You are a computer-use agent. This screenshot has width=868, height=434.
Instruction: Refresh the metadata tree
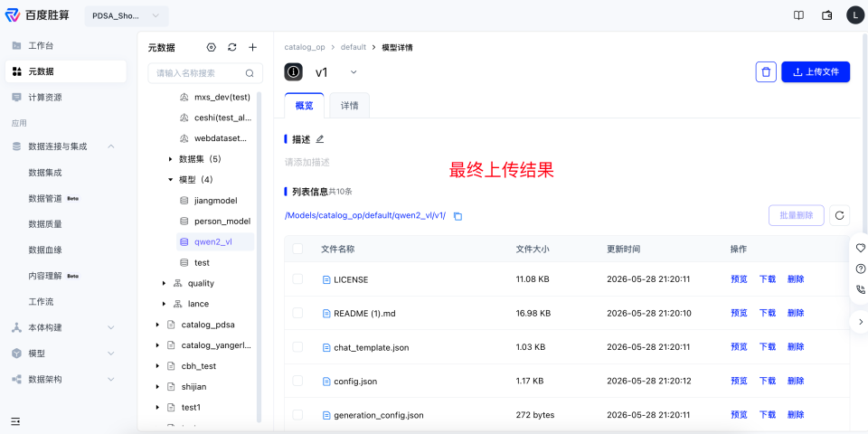[x=232, y=48]
